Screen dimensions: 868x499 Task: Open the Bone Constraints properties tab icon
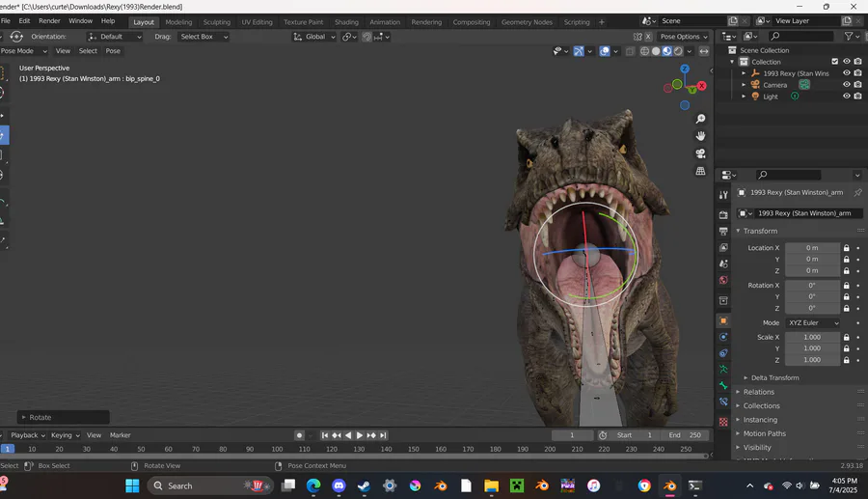click(x=723, y=402)
